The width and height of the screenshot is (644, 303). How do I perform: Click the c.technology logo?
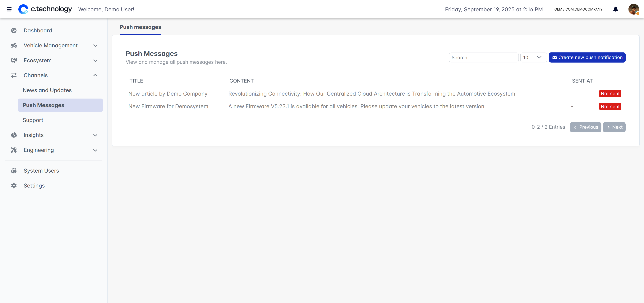(45, 9)
